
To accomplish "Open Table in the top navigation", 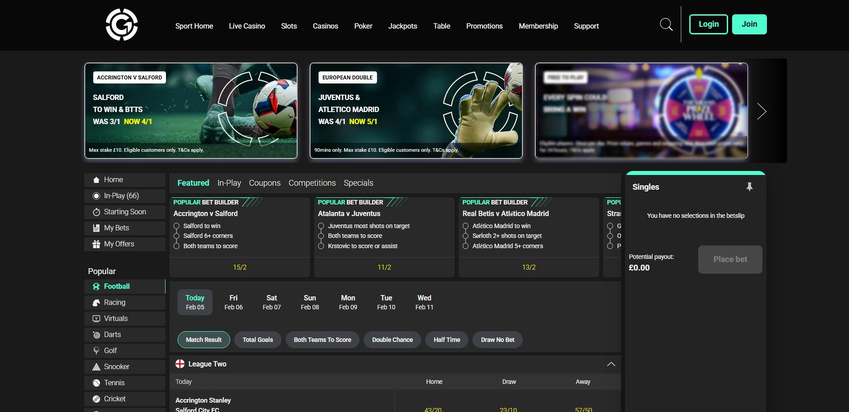I will coord(442,26).
